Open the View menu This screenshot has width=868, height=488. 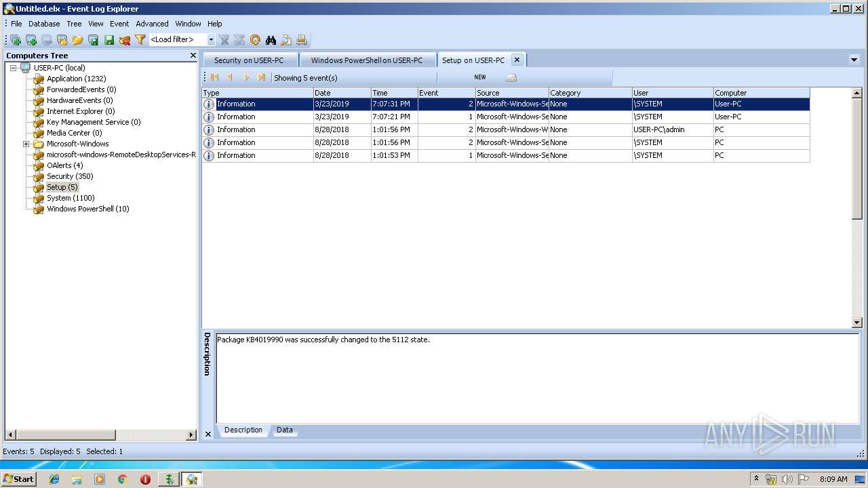click(x=96, y=24)
